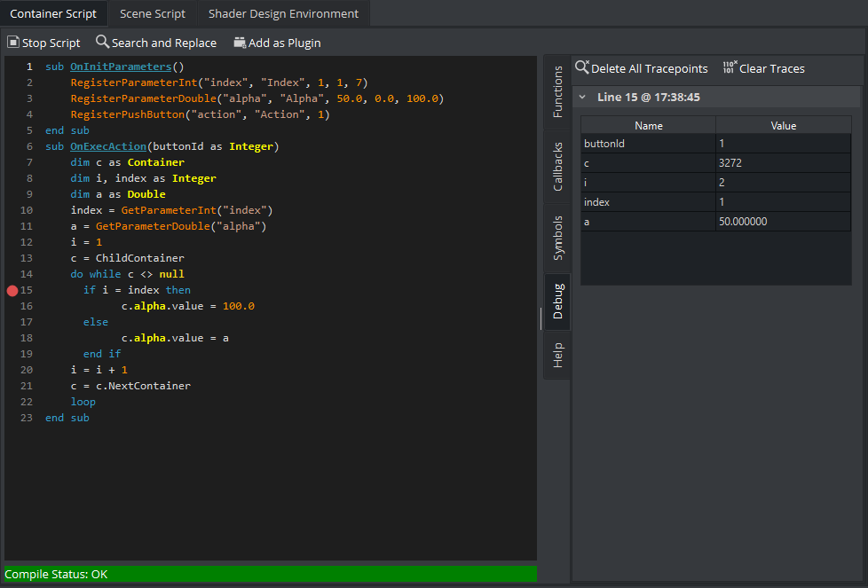Show the Symbols side tab
This screenshot has width=868, height=588.
[557, 237]
